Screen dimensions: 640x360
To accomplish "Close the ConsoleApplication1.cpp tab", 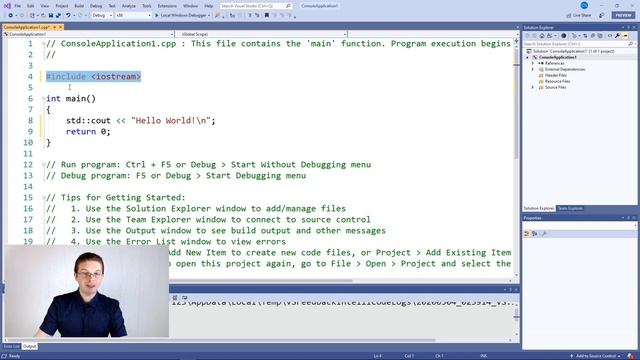I will [x=61, y=27].
